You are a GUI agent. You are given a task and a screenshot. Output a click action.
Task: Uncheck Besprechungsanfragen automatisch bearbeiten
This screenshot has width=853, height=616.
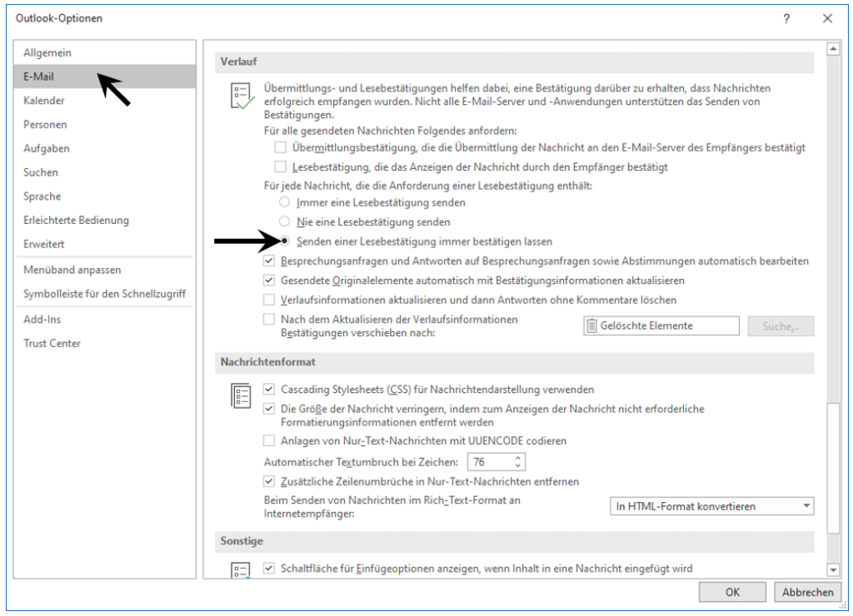tap(269, 261)
